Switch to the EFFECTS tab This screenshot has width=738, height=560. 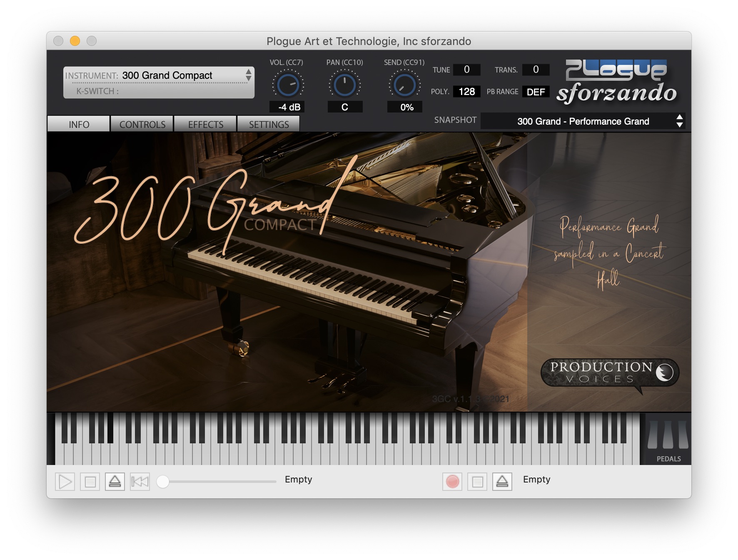coord(205,124)
